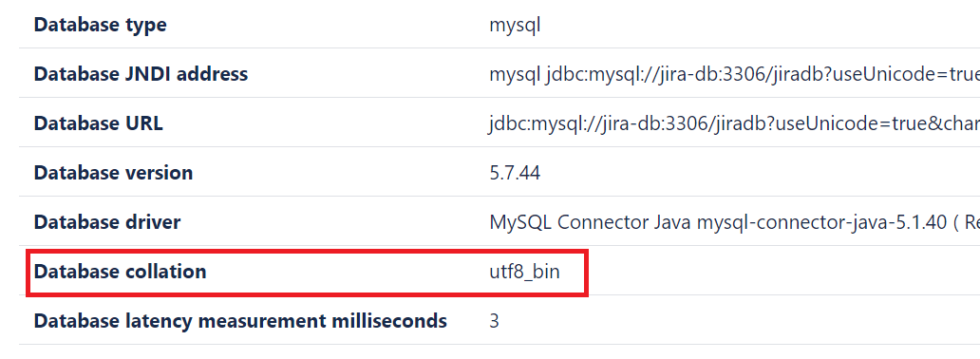The width and height of the screenshot is (980, 359).
Task: Click the Database URL label
Action: tap(98, 123)
